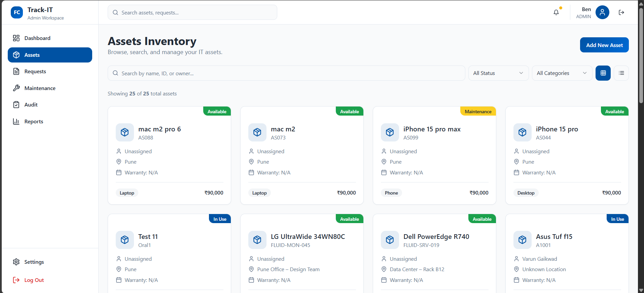
Task: Open the All Categories dropdown
Action: click(562, 73)
